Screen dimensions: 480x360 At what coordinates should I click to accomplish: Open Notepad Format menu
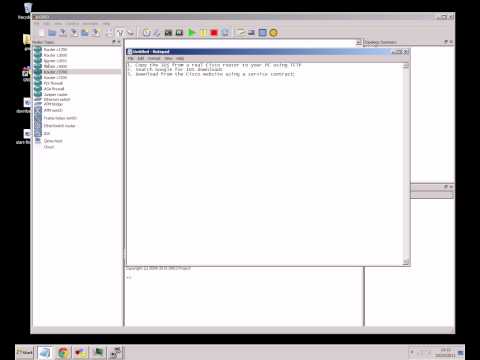(154, 58)
